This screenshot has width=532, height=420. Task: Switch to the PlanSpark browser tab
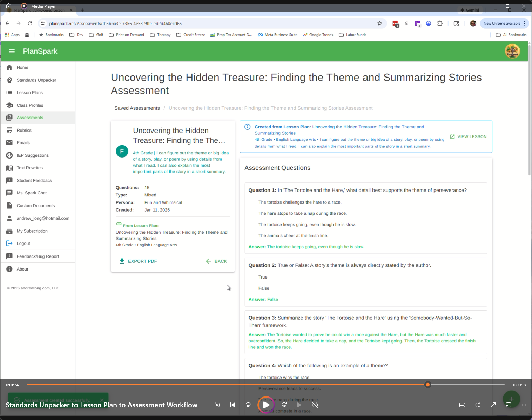tap(39, 10)
